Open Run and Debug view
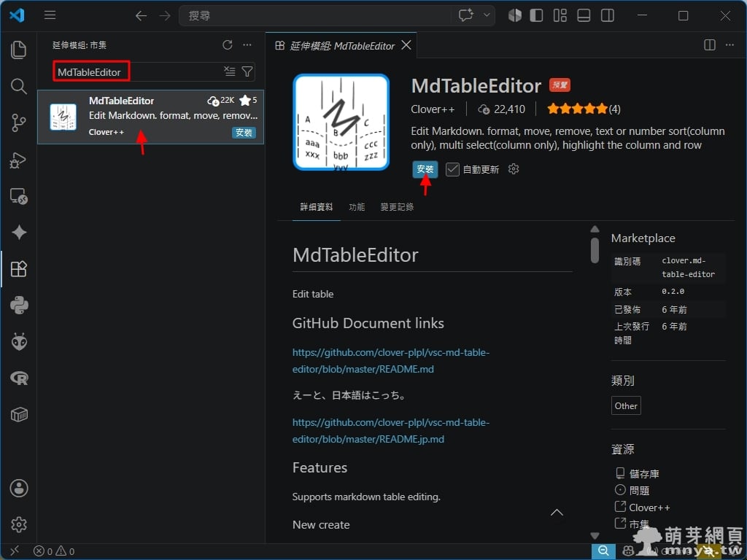747x560 pixels. 18,160
